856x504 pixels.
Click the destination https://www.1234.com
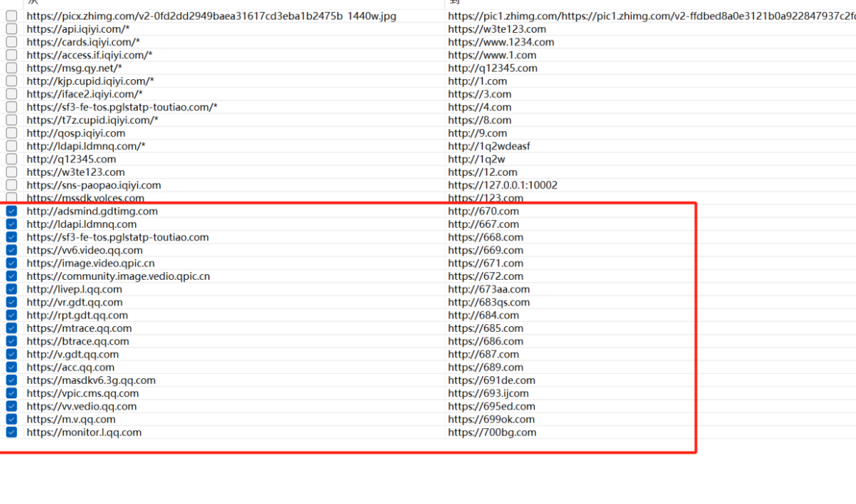[x=501, y=42]
